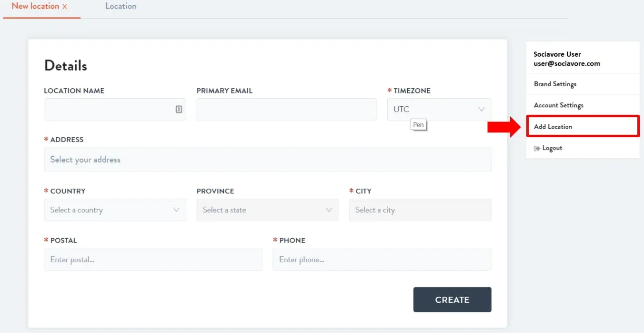
Task: Focus the Select a city field
Action: click(420, 210)
